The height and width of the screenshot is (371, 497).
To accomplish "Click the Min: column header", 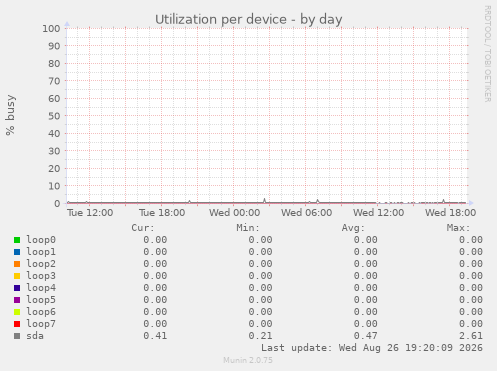I will point(248,228).
